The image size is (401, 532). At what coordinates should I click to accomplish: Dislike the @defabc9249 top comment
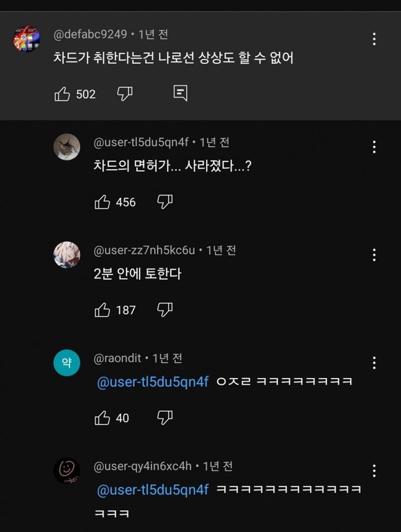pyautogui.click(x=125, y=94)
